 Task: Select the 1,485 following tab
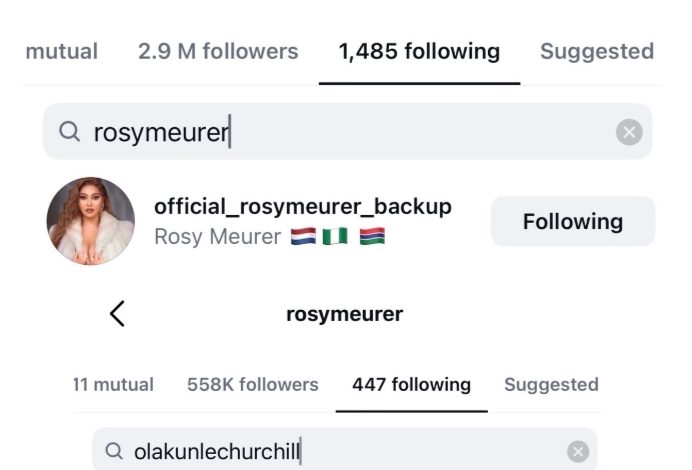coord(419,51)
